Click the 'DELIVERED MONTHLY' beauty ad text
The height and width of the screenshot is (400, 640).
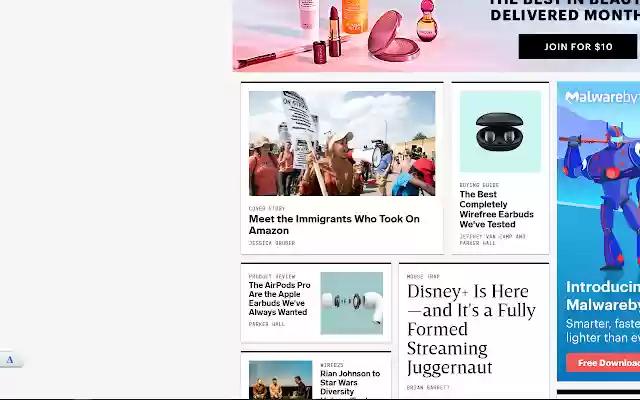564,15
